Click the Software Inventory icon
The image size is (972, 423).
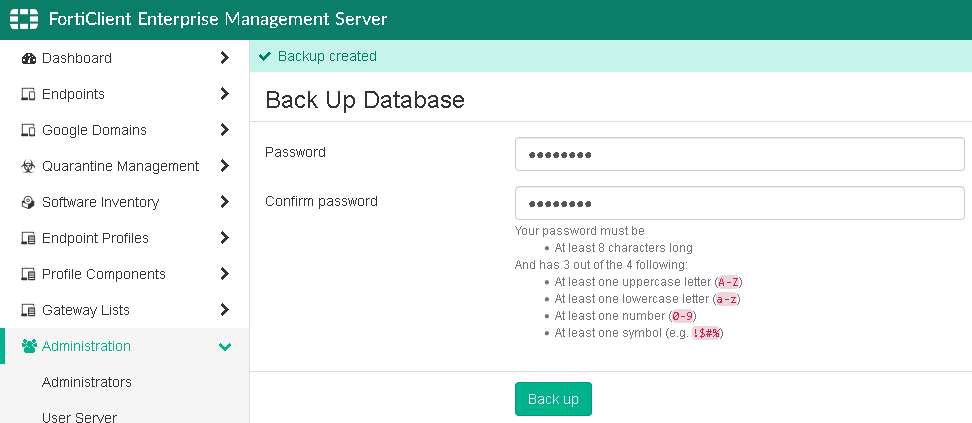[29, 203]
